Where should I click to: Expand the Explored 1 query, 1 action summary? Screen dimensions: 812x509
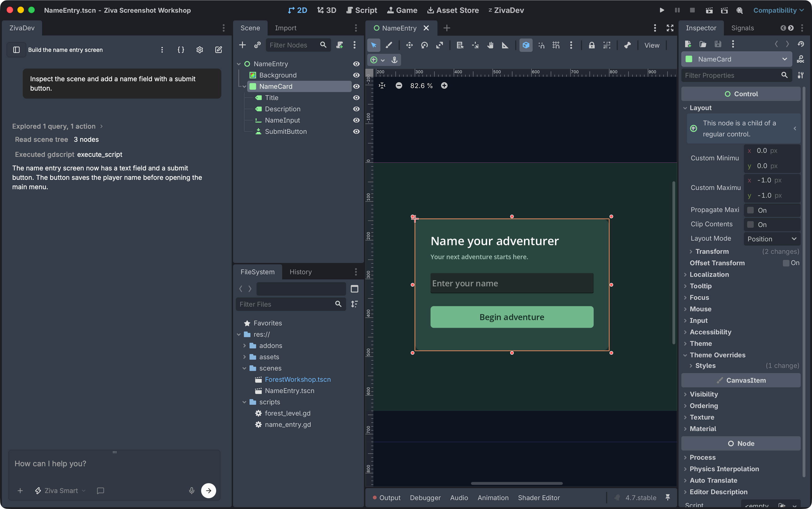click(x=57, y=126)
